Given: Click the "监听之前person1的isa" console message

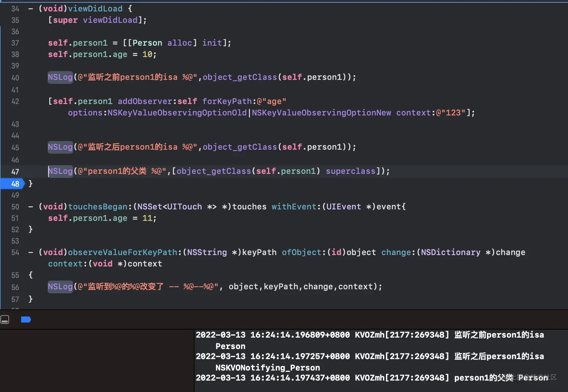Looking at the screenshot, I should tap(499, 335).
